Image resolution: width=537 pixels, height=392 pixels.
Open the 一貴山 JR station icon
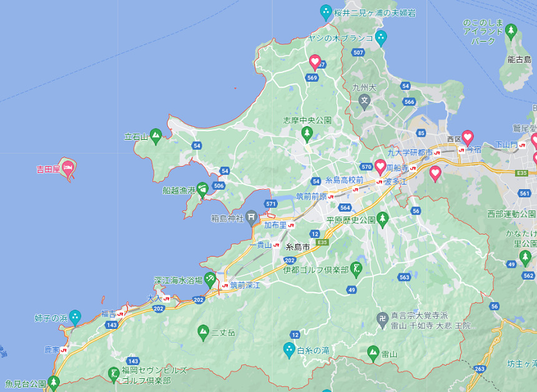[x=276, y=245]
